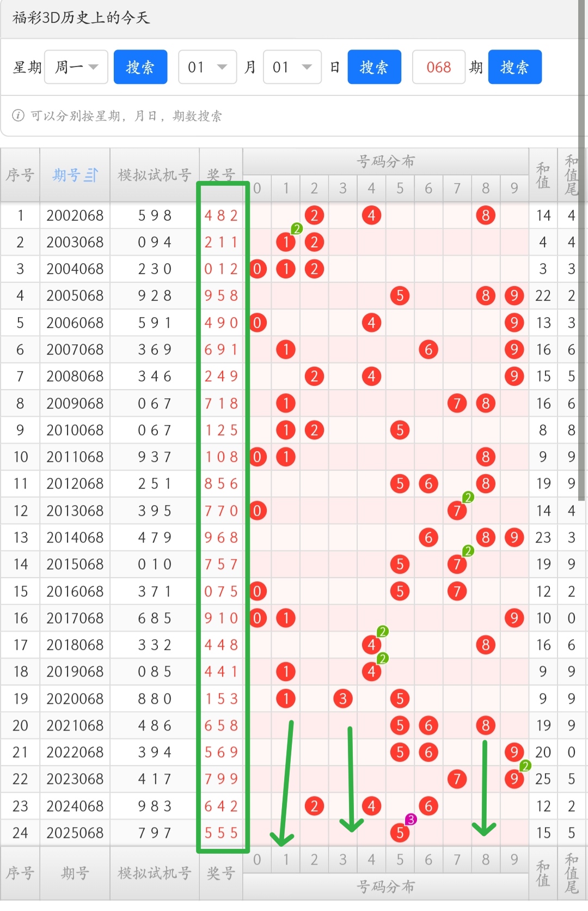Image resolution: width=588 pixels, height=911 pixels.
Task: Click red ball 6 in row 2012068
Action: 428,484
